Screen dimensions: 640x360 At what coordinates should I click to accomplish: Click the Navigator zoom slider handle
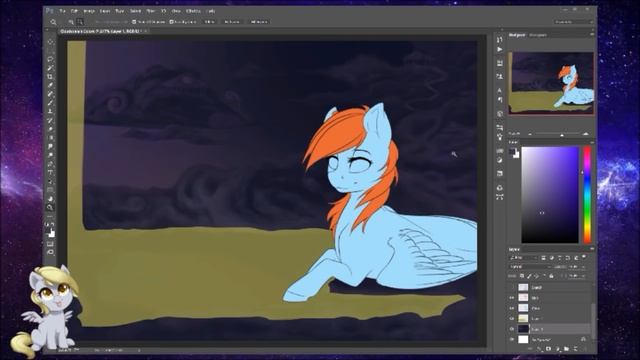click(562, 135)
